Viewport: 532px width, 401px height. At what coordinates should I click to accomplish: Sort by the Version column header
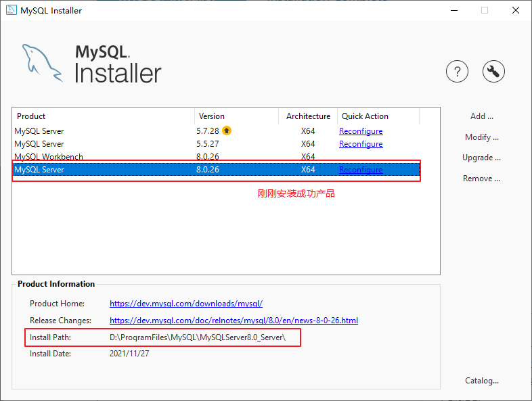(236, 116)
